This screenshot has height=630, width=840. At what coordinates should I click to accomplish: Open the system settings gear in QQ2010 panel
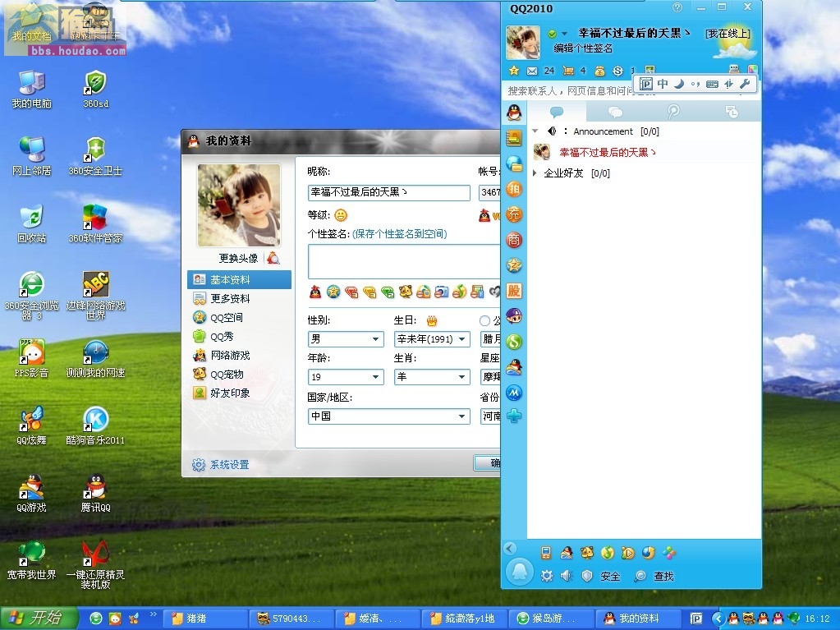(546, 576)
